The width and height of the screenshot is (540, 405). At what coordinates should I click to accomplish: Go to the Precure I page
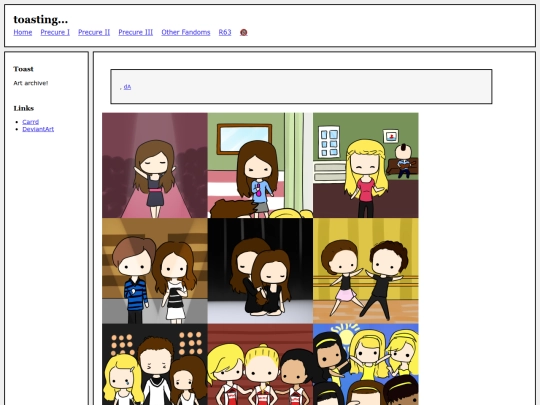(x=55, y=32)
